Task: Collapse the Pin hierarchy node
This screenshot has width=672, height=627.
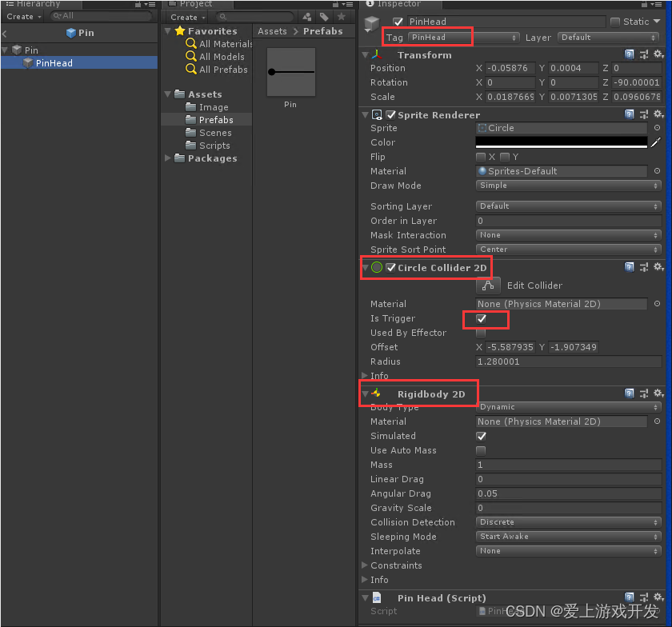Action: click(5, 50)
